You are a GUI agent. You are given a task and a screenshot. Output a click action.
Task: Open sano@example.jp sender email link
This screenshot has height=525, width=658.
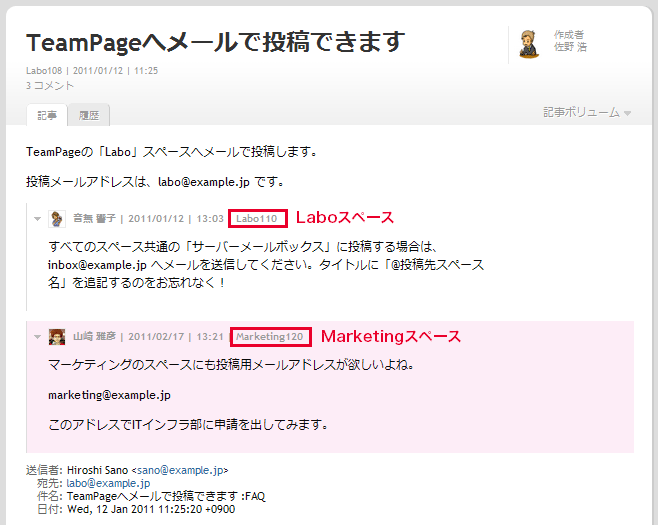180,470
